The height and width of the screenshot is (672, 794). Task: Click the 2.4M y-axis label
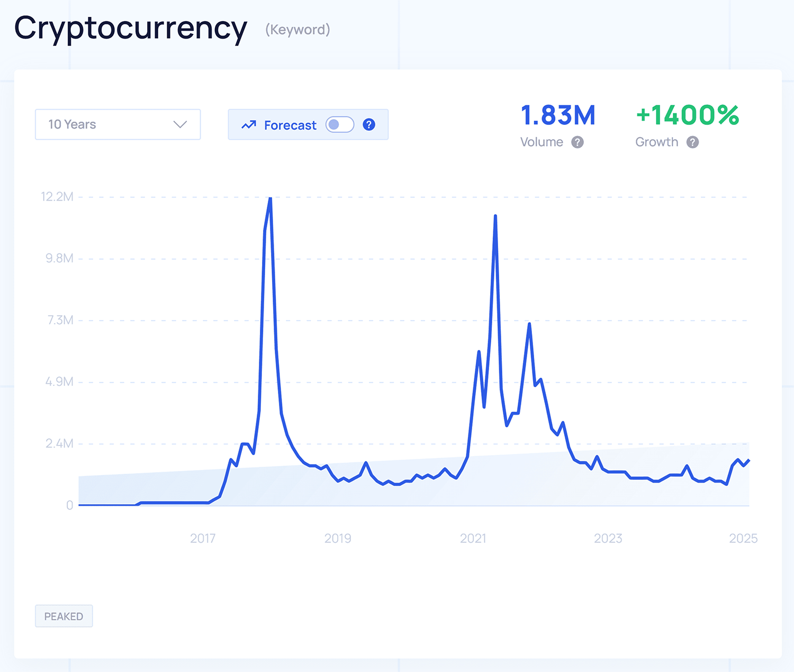pos(59,443)
